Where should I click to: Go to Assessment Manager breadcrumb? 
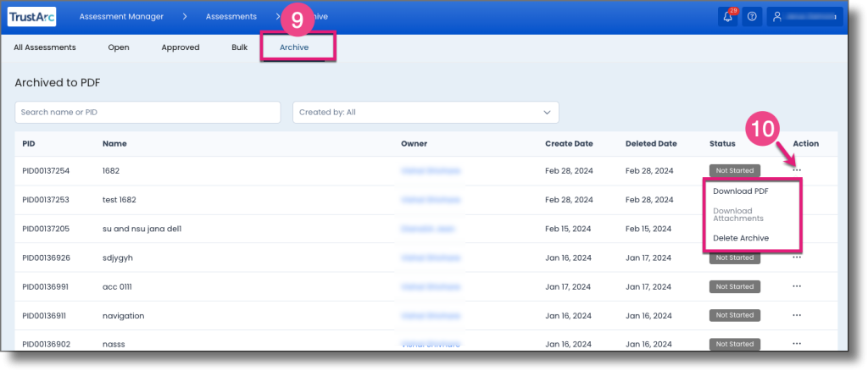coord(121,17)
